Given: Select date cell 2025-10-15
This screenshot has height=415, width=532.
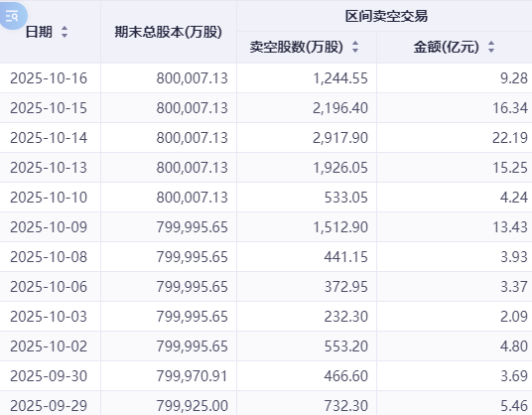Looking at the screenshot, I should pyautogui.click(x=49, y=108).
